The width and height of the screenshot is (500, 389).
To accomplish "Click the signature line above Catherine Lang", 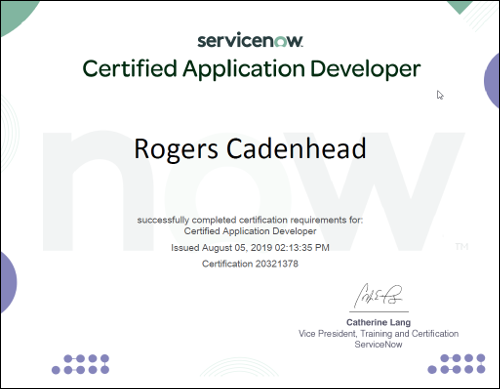I will pos(379,312).
